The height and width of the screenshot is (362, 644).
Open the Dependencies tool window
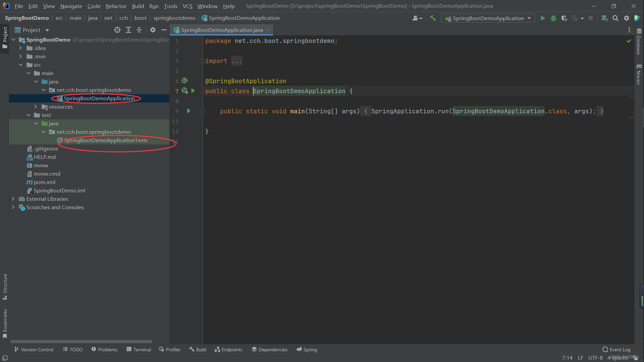(x=270, y=350)
